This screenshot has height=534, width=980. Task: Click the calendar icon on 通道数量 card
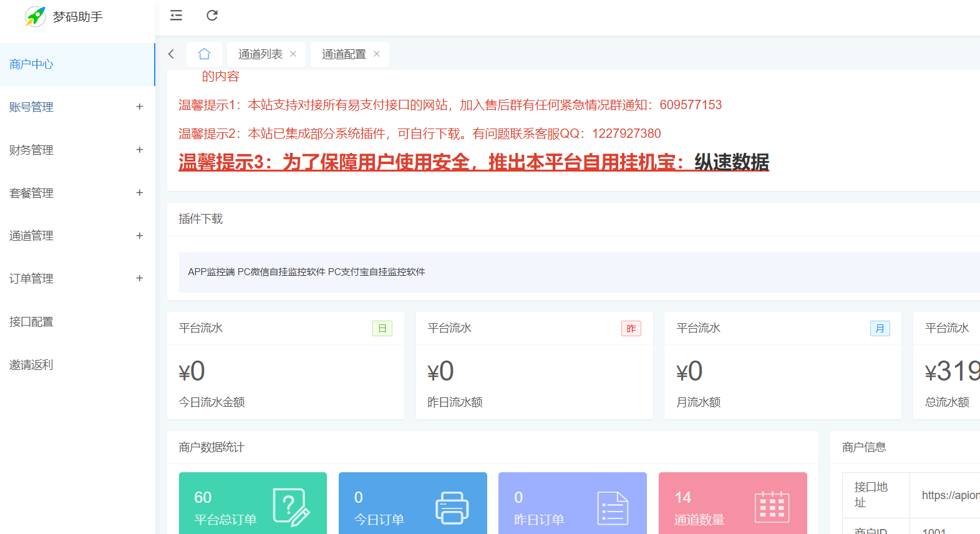(772, 507)
